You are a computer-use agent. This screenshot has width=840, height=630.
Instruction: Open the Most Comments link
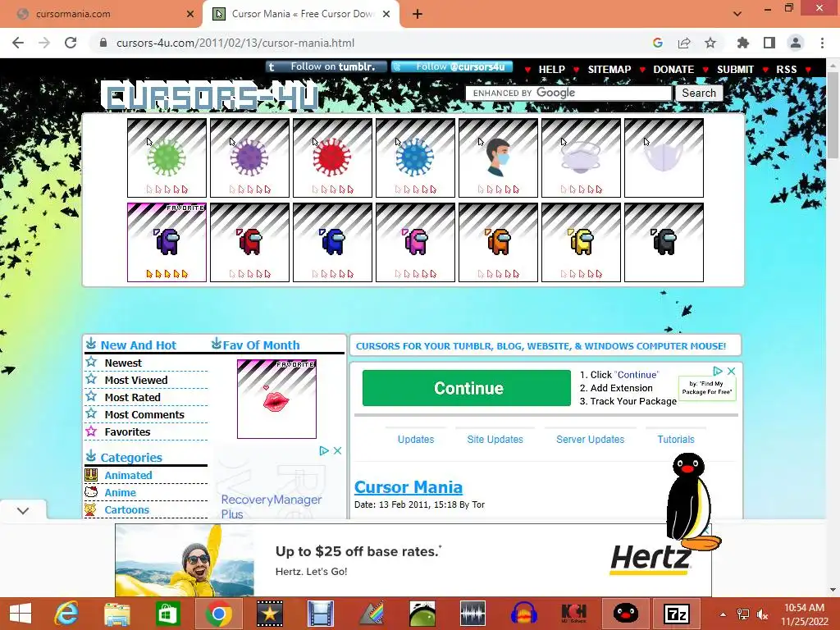coord(144,414)
